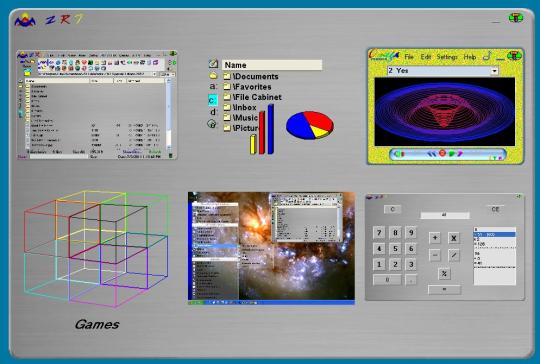Click the calculator decimal point button
This screenshot has width=540, height=364.
411,280
